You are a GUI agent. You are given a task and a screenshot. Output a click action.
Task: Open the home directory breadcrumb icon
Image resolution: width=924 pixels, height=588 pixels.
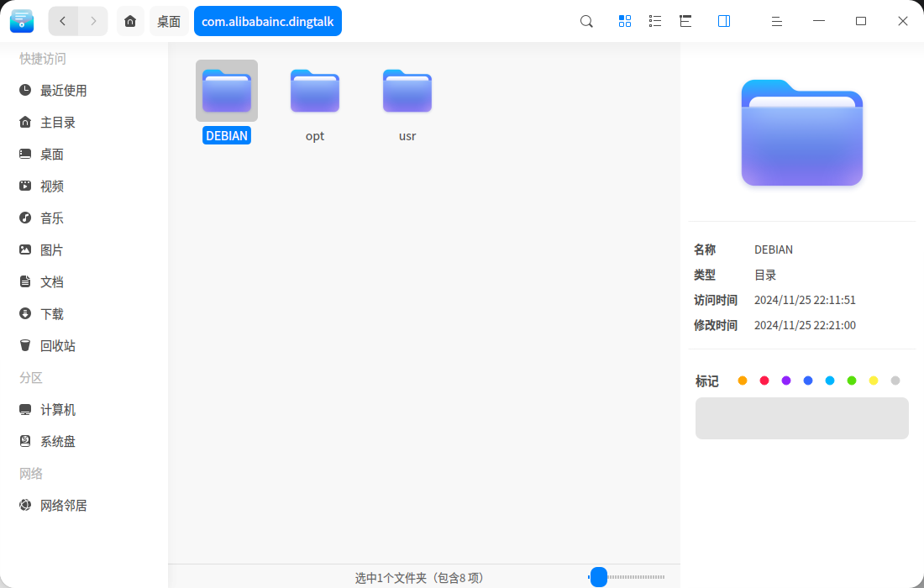tap(130, 21)
